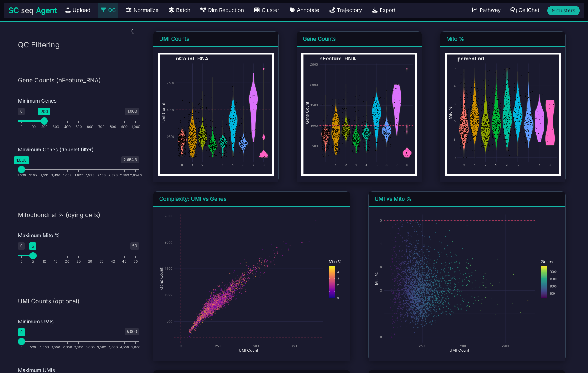Click the Cluster table icon
Viewport: 588px width, 373px height.
tap(257, 10)
